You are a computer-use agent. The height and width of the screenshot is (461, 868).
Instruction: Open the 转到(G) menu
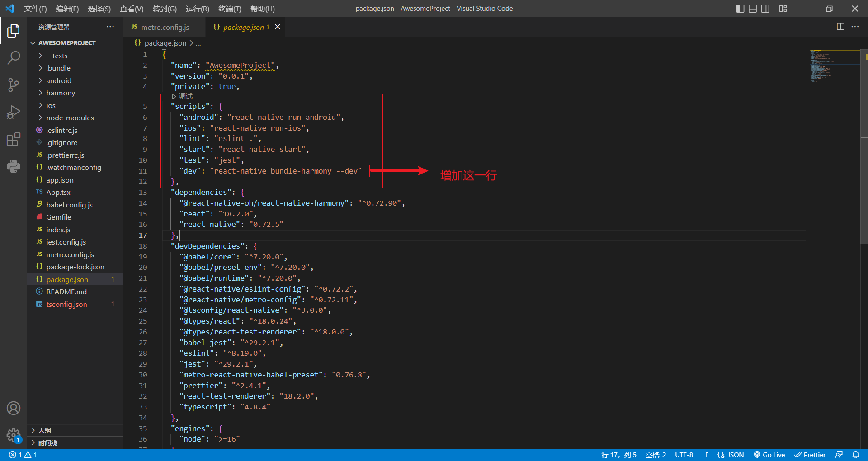(165, 9)
